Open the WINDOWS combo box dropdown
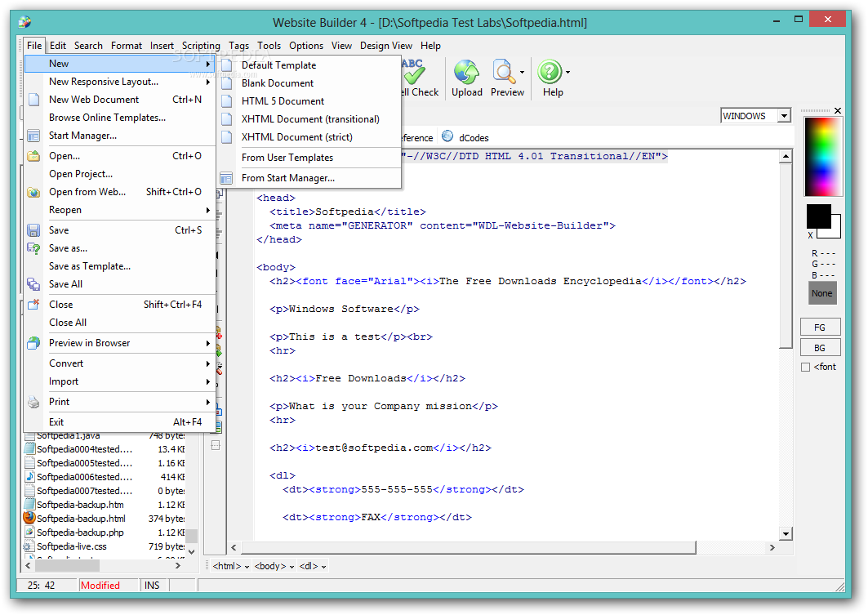The height and width of the screenshot is (615, 868). tap(784, 116)
